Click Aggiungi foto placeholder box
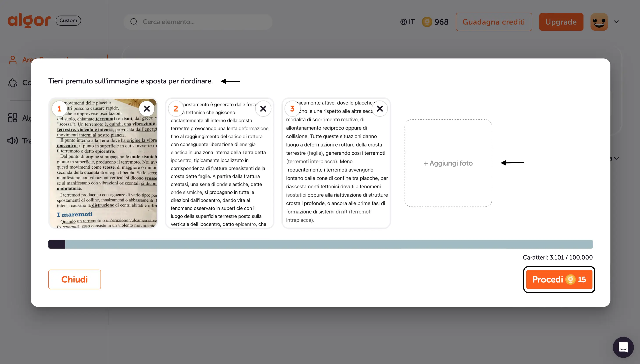This screenshot has height=364, width=640. click(x=448, y=163)
